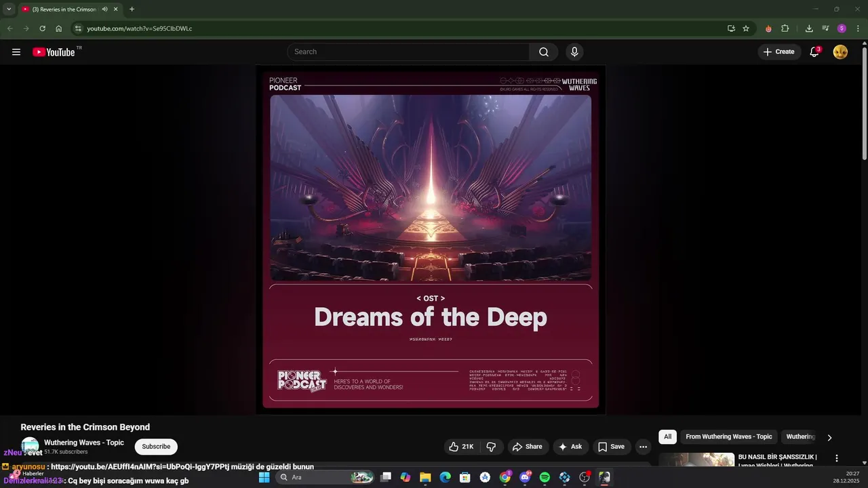Open Task View on the taskbar
Screen dimensions: 868x488
[386, 477]
